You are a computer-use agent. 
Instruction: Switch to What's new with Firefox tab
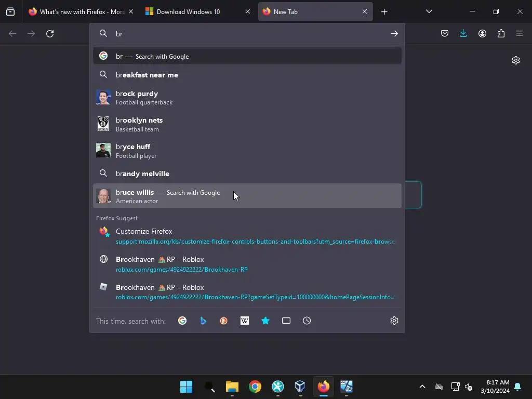tap(81, 12)
